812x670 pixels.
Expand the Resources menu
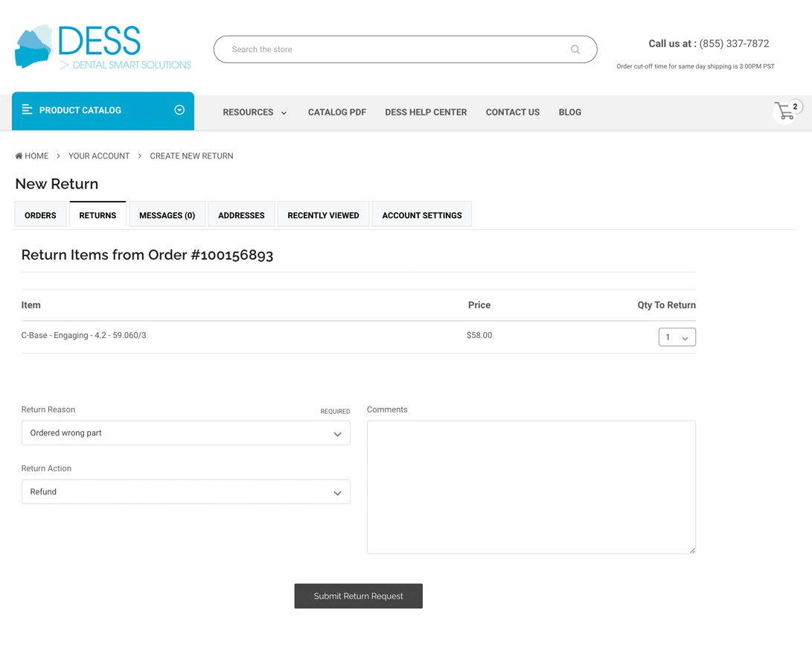255,112
